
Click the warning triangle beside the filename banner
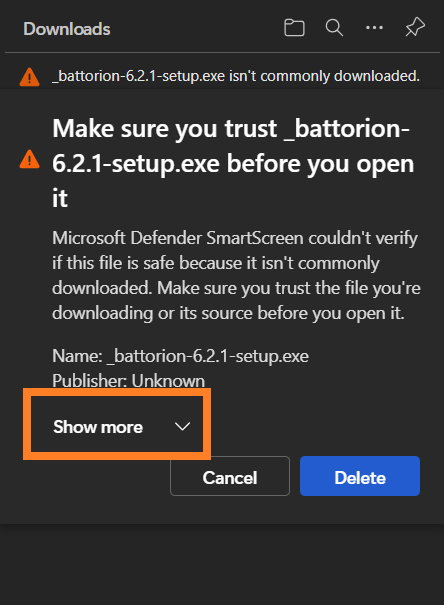click(x=29, y=76)
